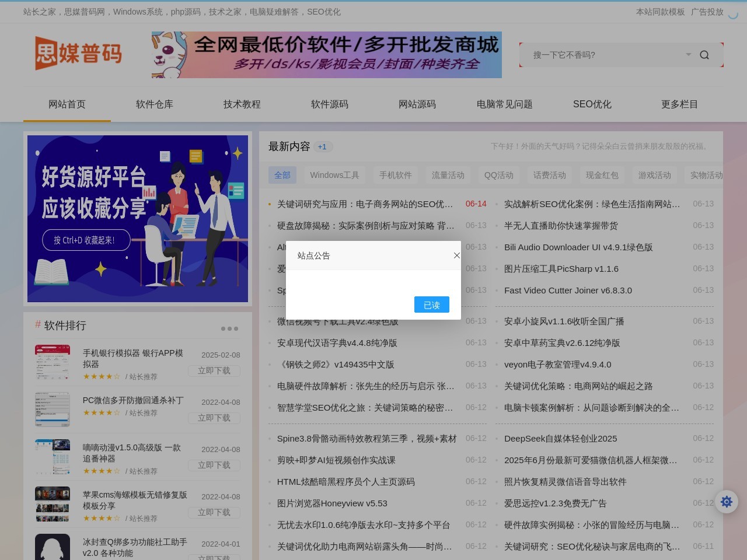Open thumbnail of 冰封查Q绑多功功能社工助手
This screenshot has height=560, width=747.
(53, 547)
